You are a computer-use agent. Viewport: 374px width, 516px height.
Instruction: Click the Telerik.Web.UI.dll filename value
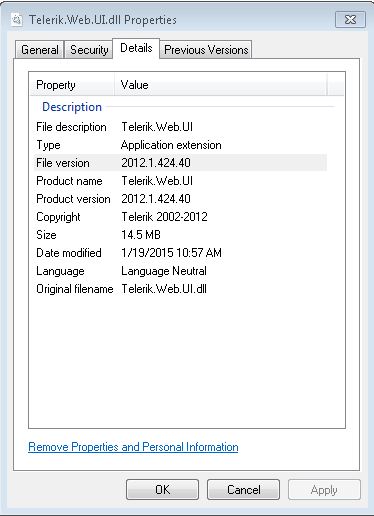[164, 289]
